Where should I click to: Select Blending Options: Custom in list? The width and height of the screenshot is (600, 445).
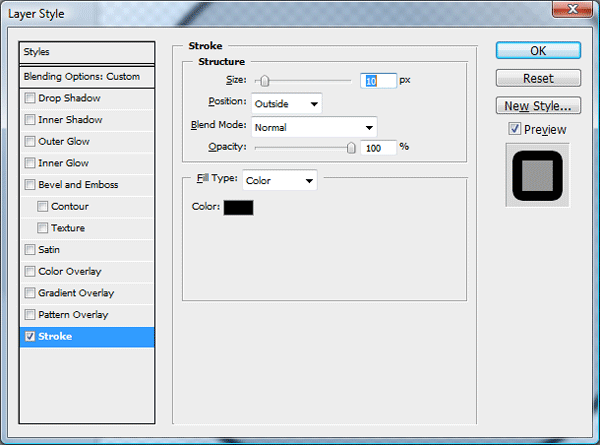pos(87,77)
